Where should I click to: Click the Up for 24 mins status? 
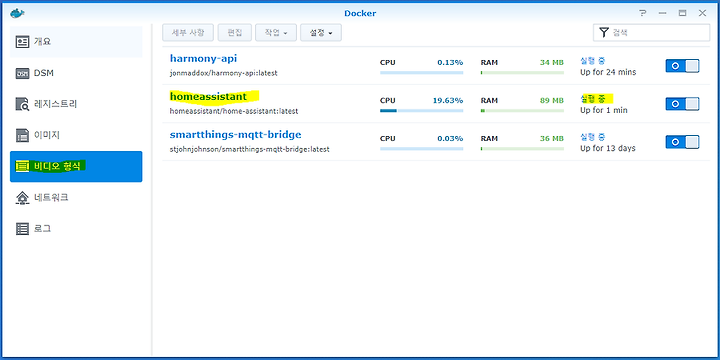608,72
